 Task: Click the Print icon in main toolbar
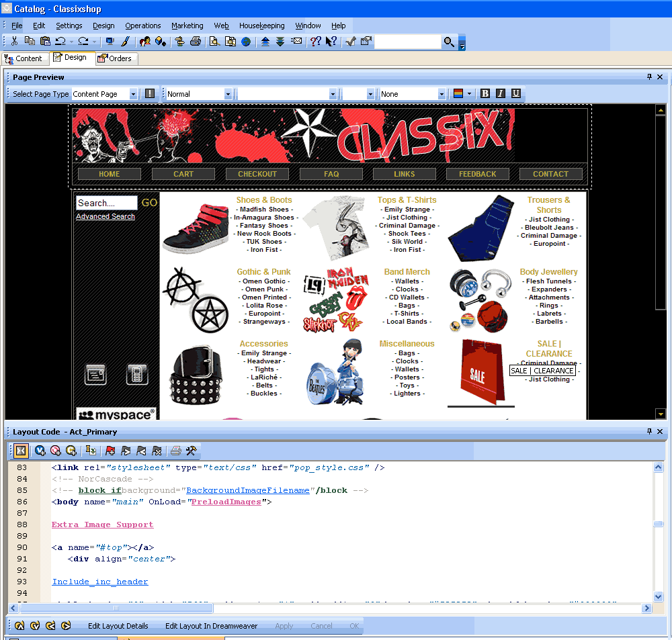[196, 42]
